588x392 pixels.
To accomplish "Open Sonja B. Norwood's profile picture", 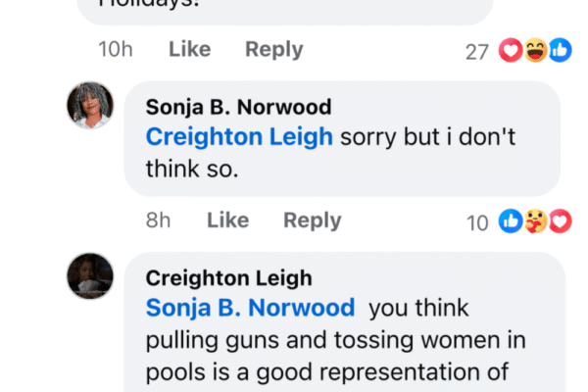I will click(90, 105).
